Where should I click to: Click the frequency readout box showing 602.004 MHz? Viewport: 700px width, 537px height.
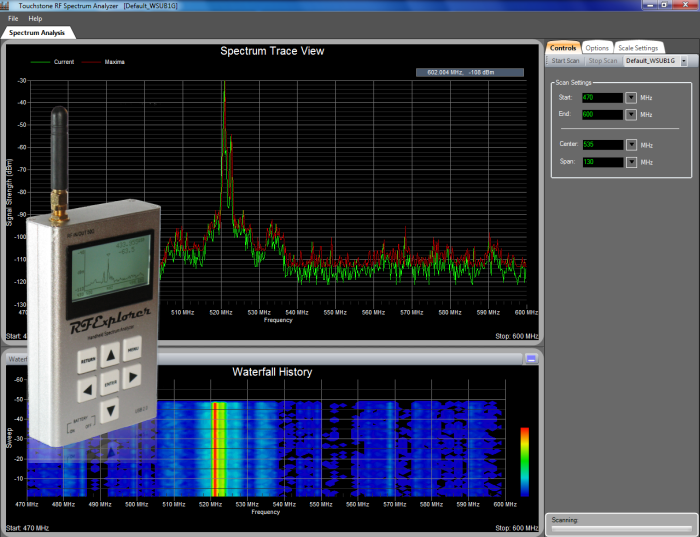(469, 72)
